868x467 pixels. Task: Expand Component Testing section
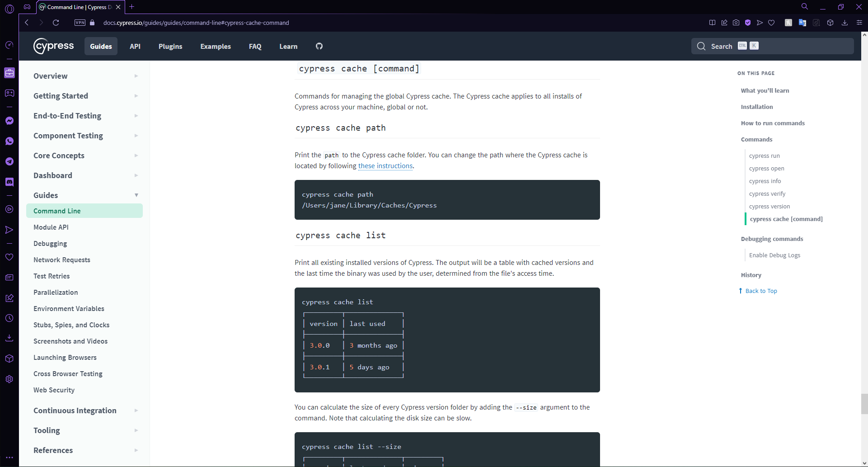click(85, 136)
